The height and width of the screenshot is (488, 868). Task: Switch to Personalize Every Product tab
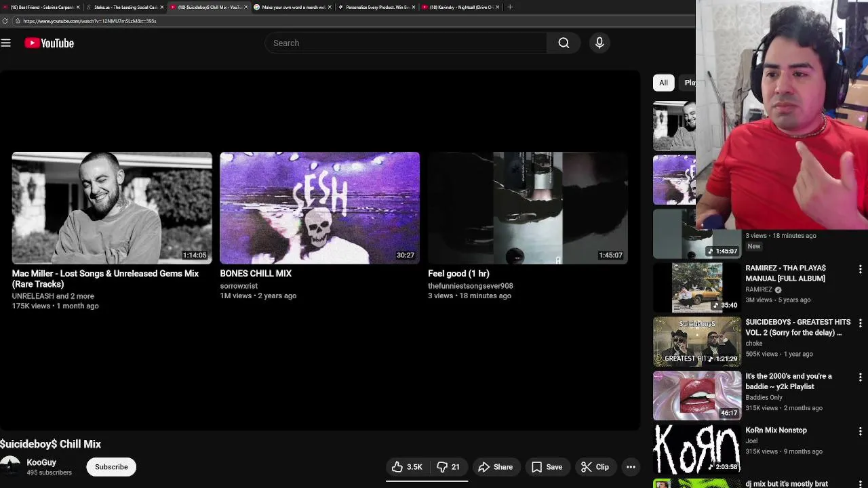pos(376,7)
